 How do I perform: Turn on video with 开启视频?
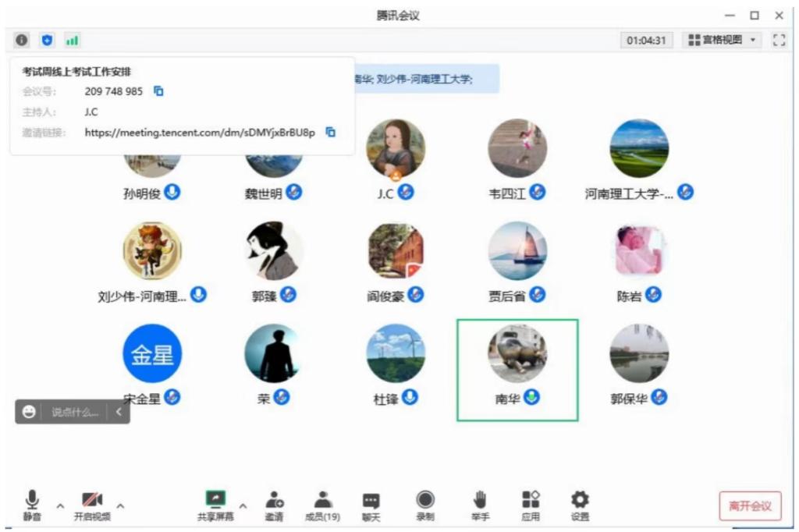pyautogui.click(x=92, y=505)
